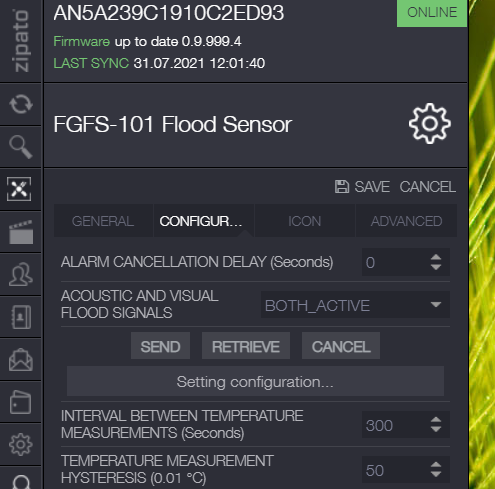Image resolution: width=495 pixels, height=489 pixels.
Task: Click the INTERVAL BETWEEN TEMPERATURE MEASUREMENTS label
Action: [182, 424]
